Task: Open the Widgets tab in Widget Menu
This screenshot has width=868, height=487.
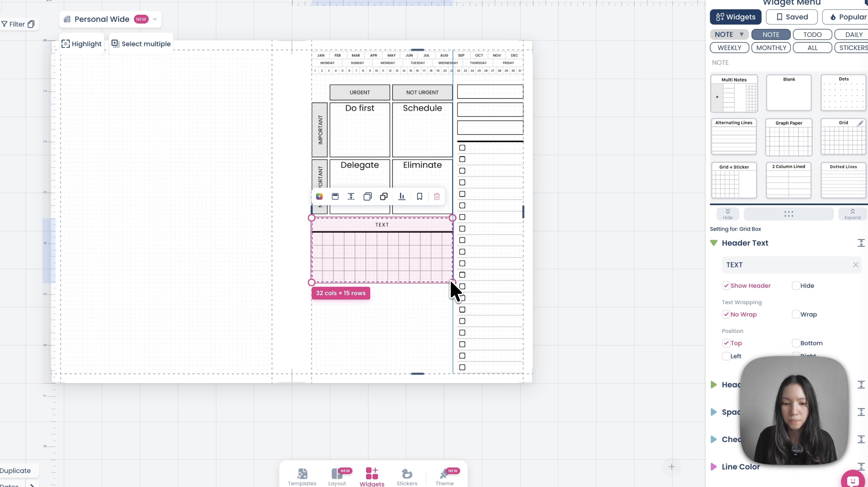Action: [735, 17]
